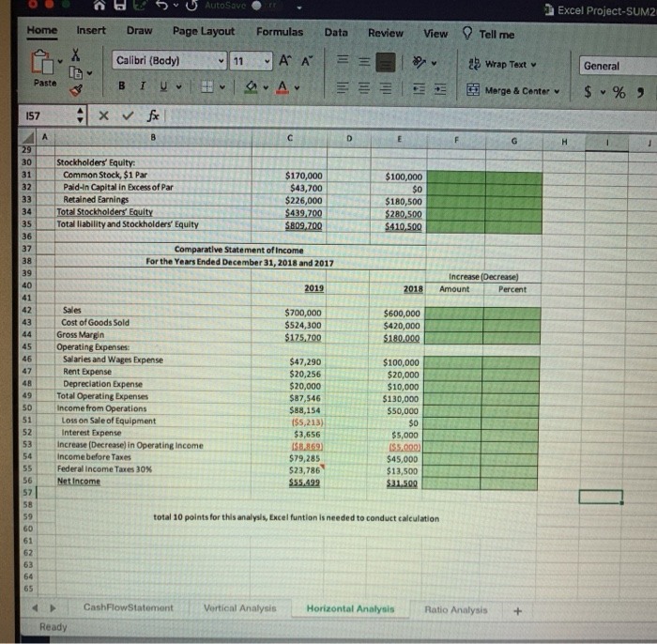
Task: Decrease font size with smaller A
Action: (x=307, y=61)
